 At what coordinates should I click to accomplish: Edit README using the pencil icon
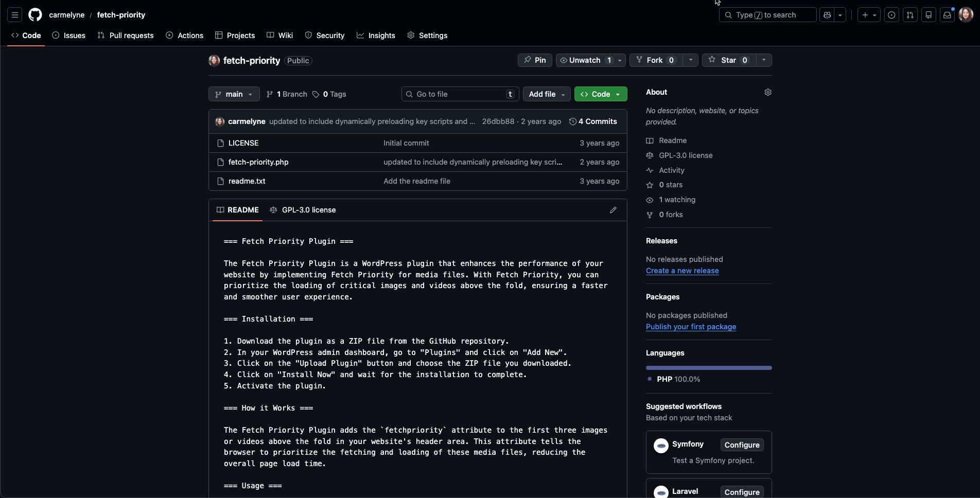pyautogui.click(x=613, y=210)
